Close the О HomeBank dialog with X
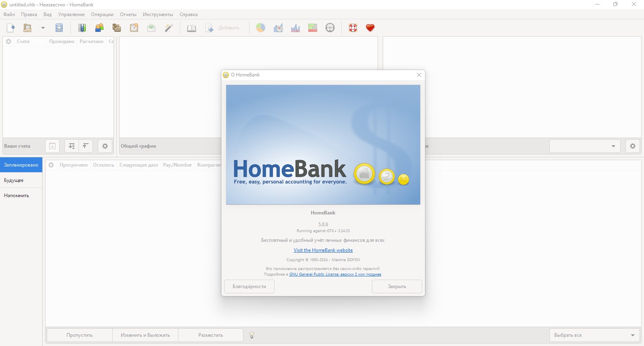 coord(419,75)
